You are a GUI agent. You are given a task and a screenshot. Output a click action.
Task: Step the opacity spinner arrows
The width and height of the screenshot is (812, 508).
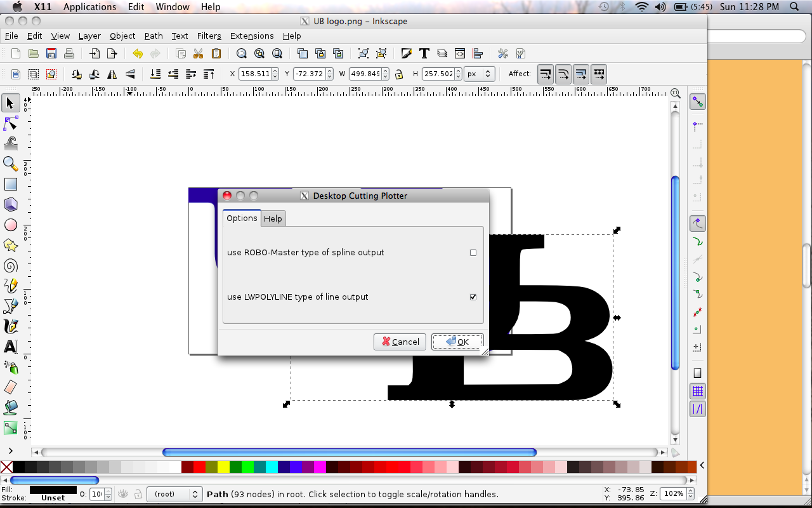click(108, 494)
